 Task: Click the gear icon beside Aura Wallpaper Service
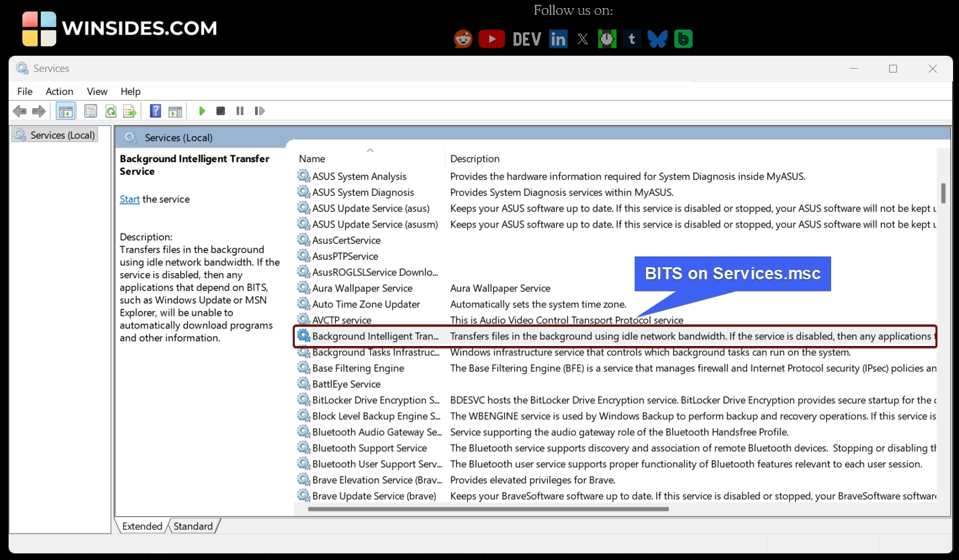304,288
